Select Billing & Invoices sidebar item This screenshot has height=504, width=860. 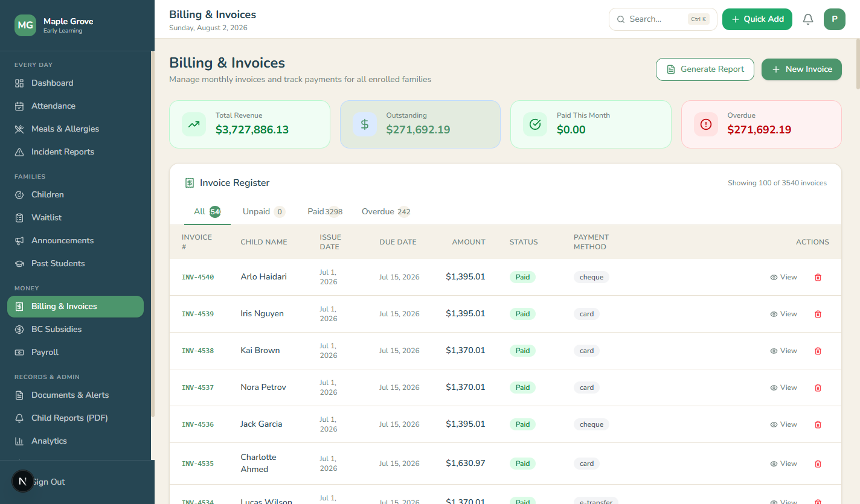coord(75,307)
